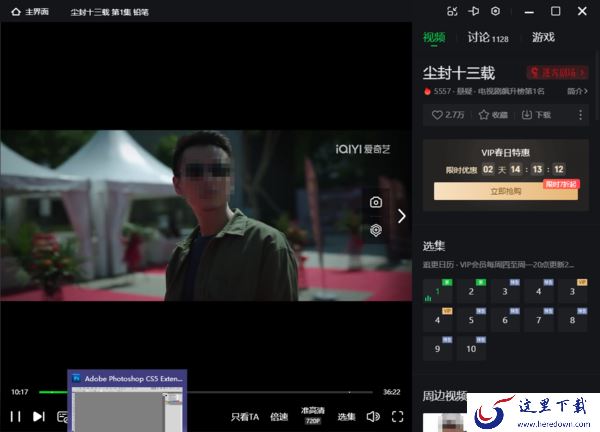The image size is (600, 432).
Task: Click the red button next to 尘封十三载
Action: [557, 72]
